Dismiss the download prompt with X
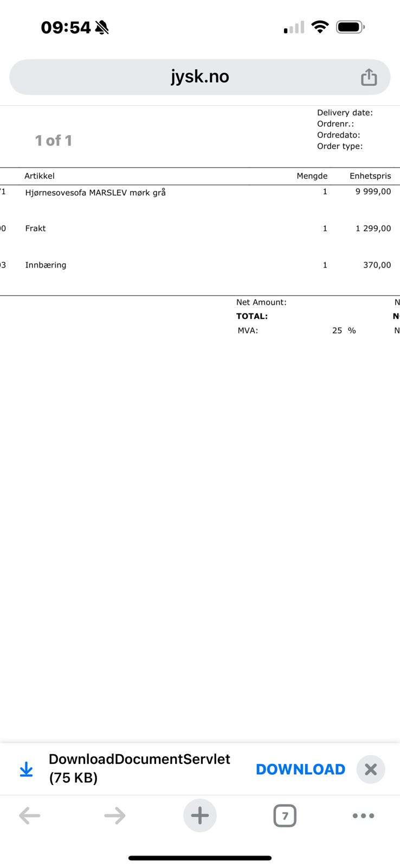 point(371,769)
